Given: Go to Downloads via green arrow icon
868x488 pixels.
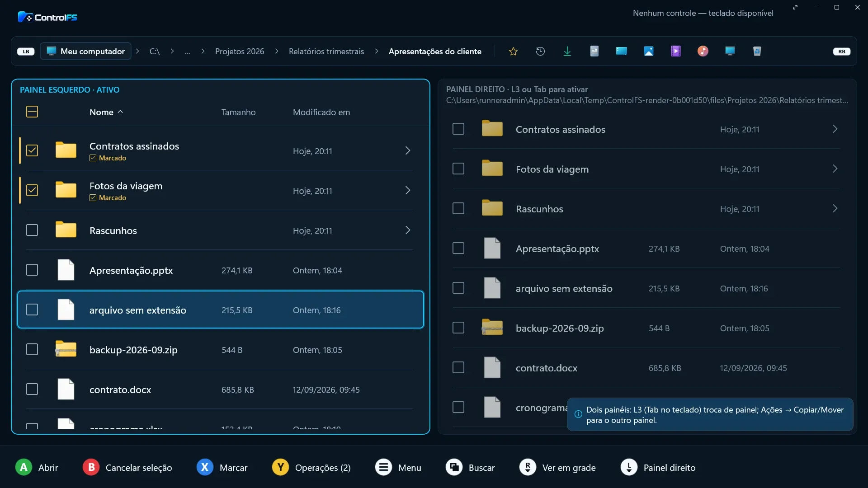Looking at the screenshot, I should [x=567, y=52].
